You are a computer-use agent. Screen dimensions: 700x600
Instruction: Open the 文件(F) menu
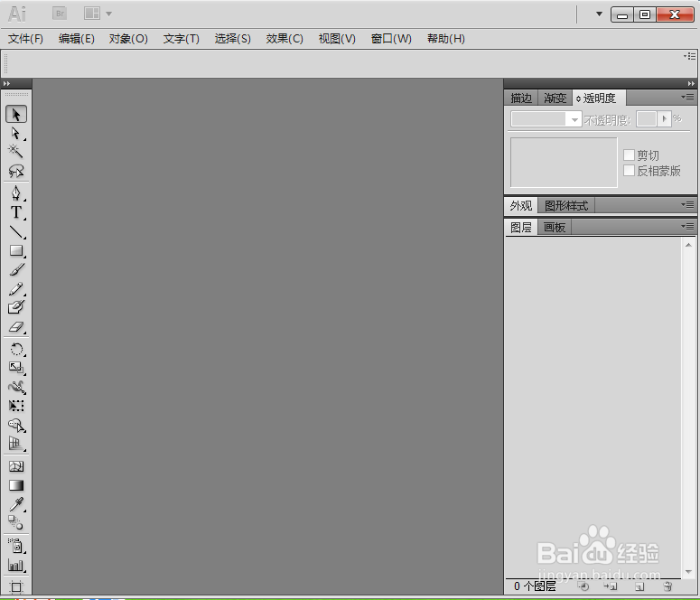(25, 39)
